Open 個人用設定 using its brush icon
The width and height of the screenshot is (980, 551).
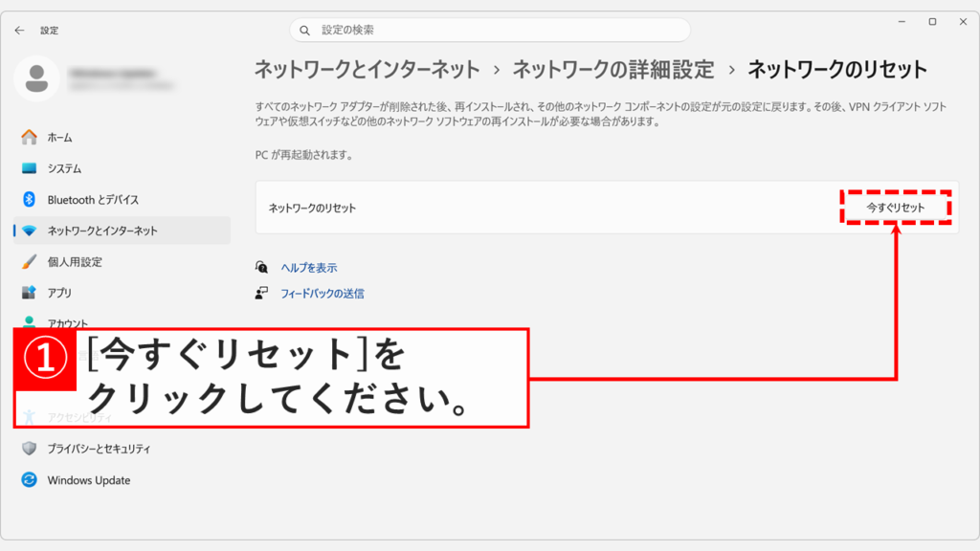pyautogui.click(x=30, y=261)
